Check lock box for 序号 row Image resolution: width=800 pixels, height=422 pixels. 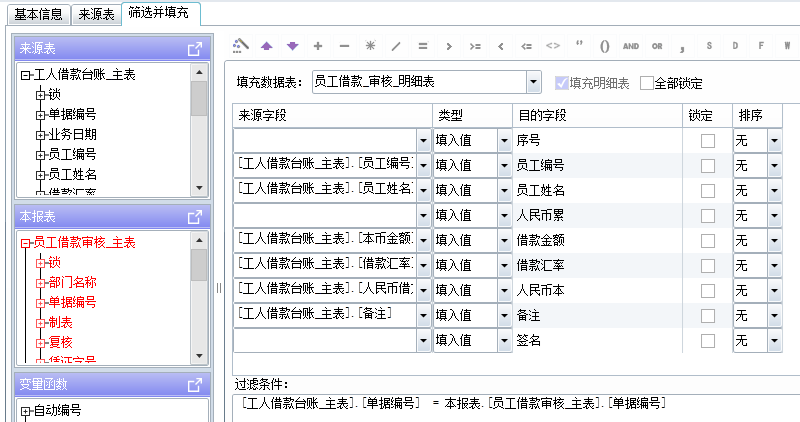[708, 140]
